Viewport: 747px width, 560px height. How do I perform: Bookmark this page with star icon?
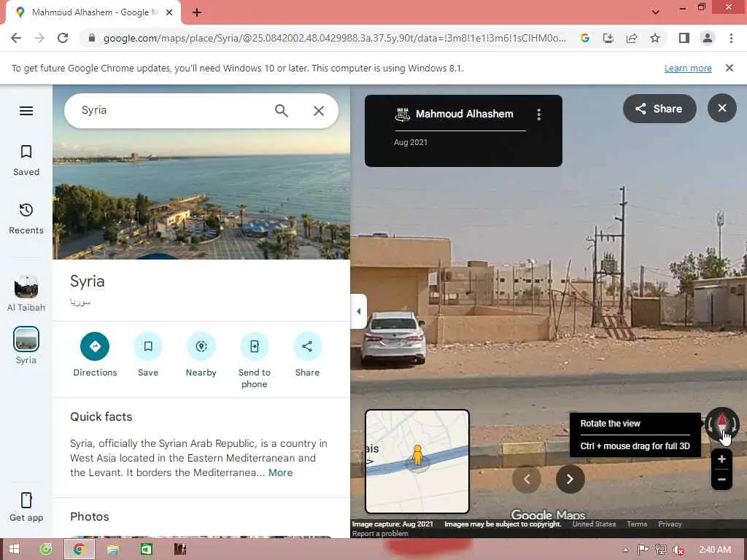click(655, 38)
